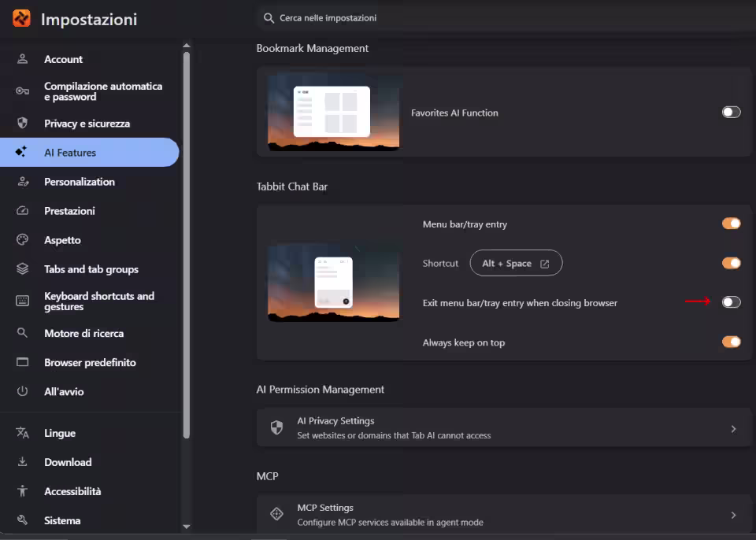Click the window icon for Browser predefinito
The height and width of the screenshot is (540, 756).
pyautogui.click(x=22, y=362)
